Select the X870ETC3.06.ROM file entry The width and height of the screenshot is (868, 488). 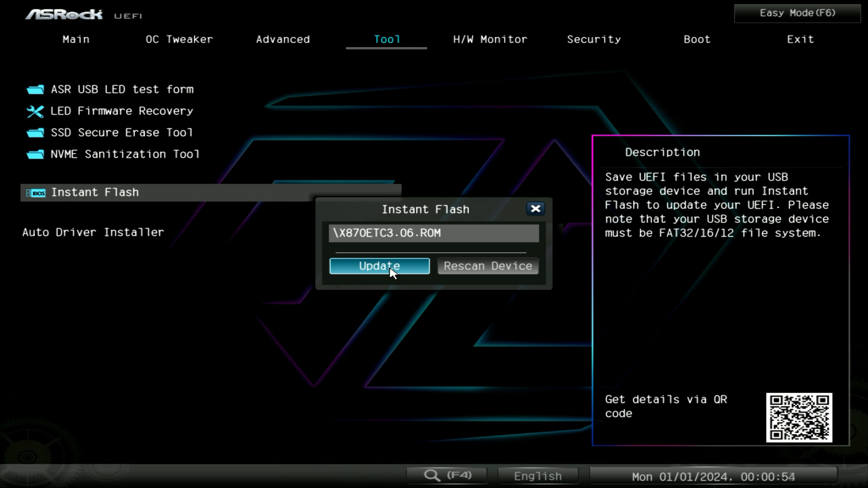[x=434, y=233]
